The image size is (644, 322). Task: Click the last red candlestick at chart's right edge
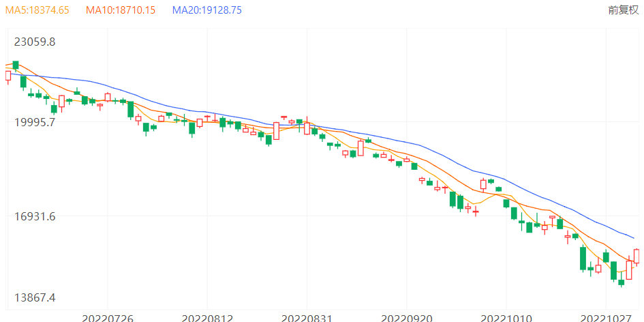tap(637, 256)
